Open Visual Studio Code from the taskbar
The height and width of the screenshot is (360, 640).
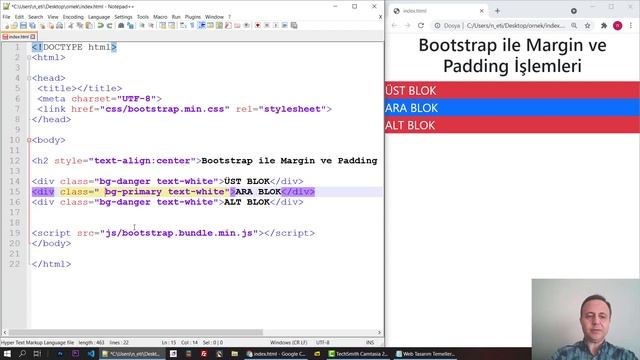[91, 354]
